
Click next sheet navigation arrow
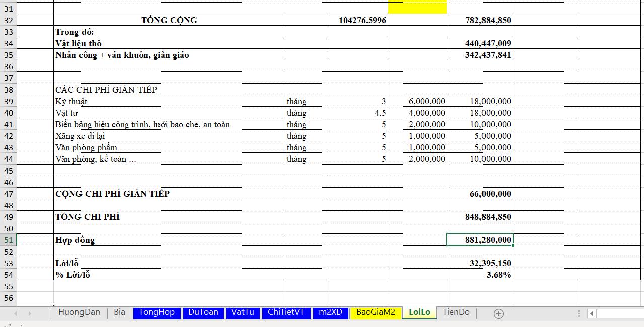click(x=29, y=313)
